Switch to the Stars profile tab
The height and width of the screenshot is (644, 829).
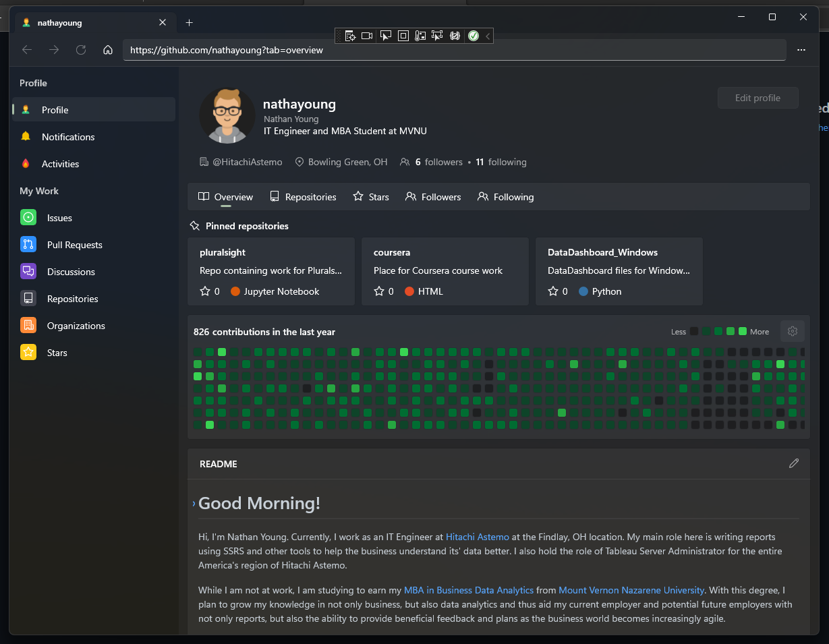coord(371,197)
